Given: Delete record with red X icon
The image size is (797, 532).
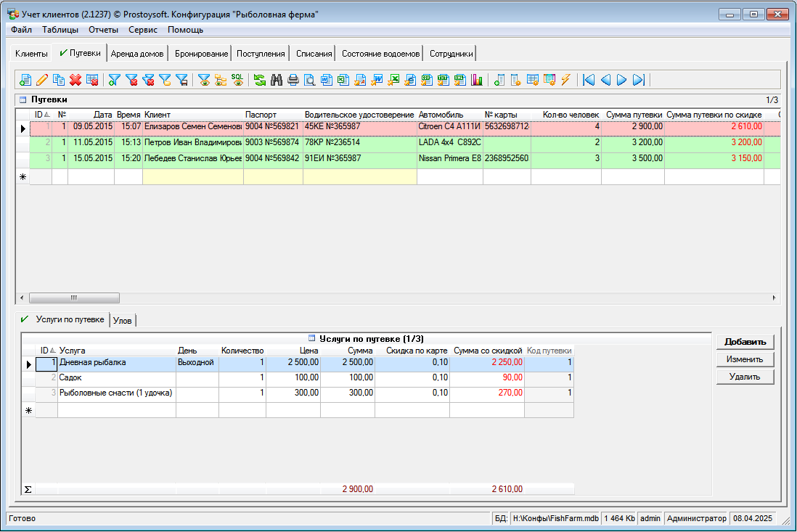Looking at the screenshot, I should click(x=75, y=80).
